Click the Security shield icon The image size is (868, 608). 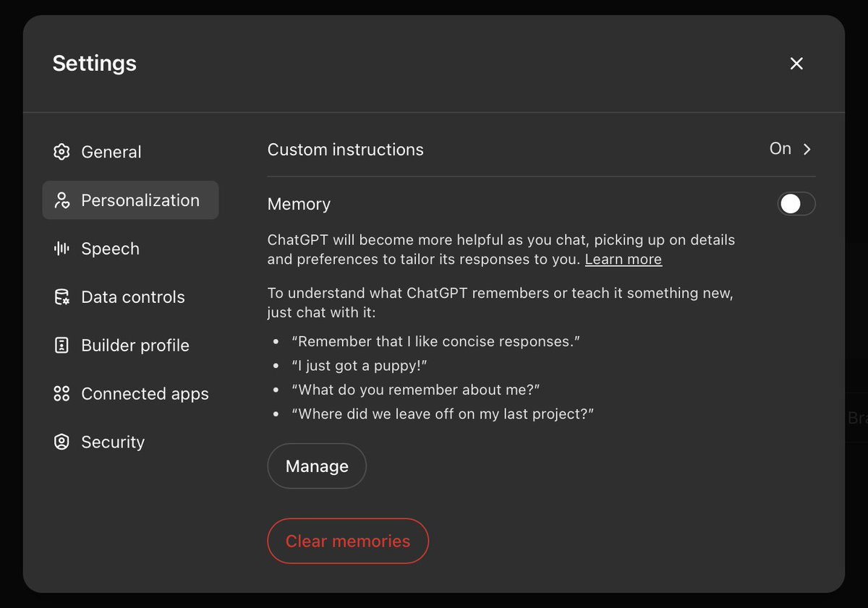61,442
